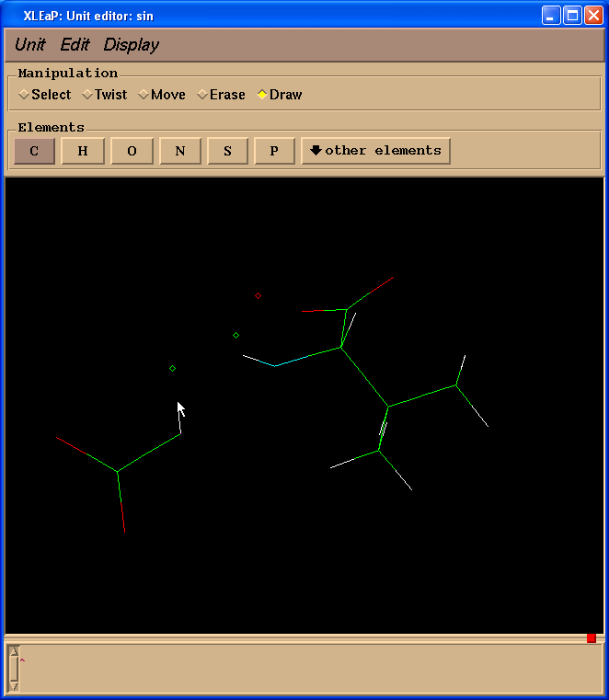Click the red diamond oxygen atom
Screen dimensions: 609x700
click(x=259, y=295)
